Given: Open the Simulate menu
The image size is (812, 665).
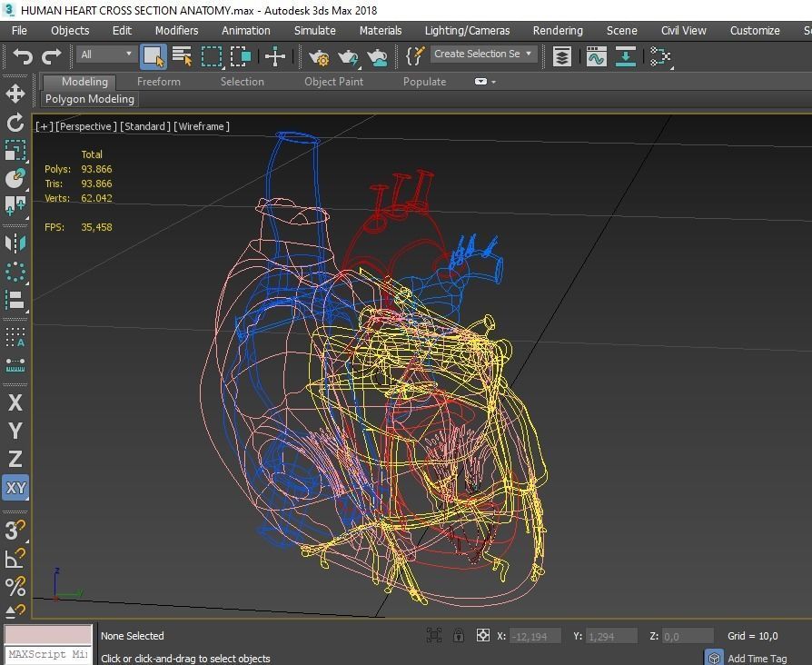Looking at the screenshot, I should pyautogui.click(x=315, y=31).
